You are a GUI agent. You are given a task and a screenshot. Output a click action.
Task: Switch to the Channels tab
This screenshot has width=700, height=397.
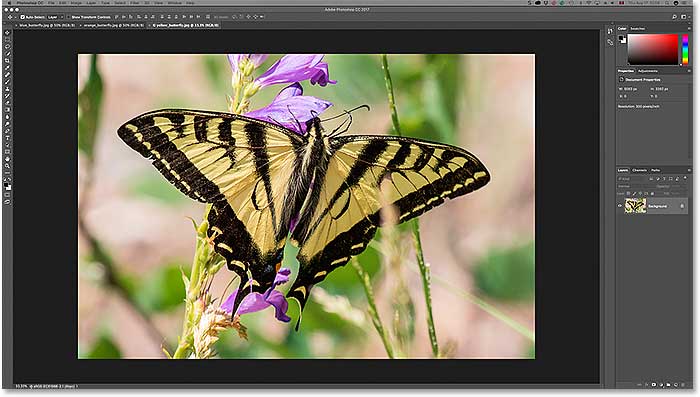pos(639,170)
